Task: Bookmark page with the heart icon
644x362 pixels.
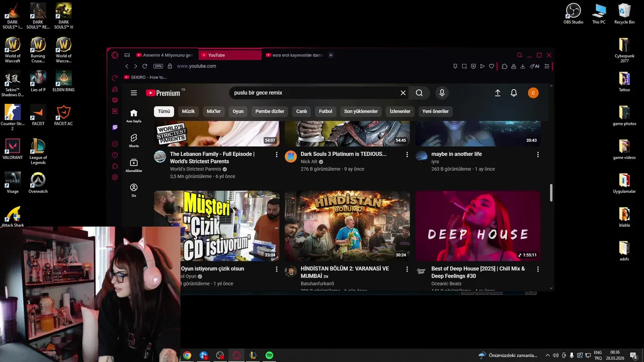Action: pos(492,66)
